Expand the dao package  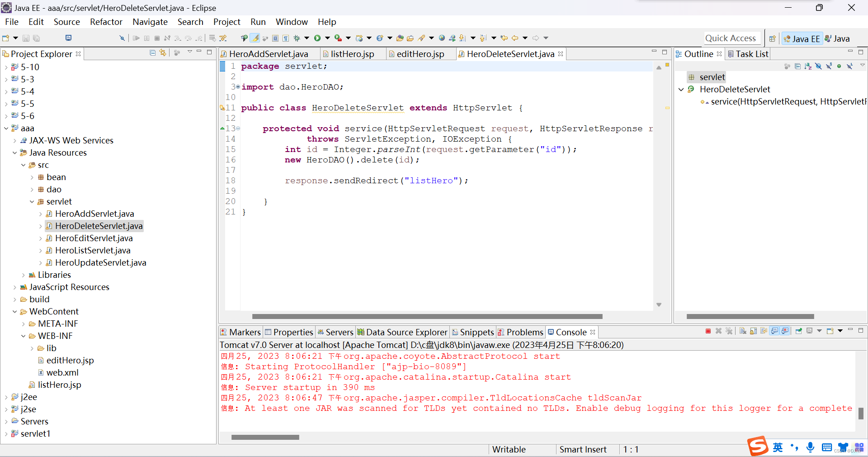[x=32, y=190]
